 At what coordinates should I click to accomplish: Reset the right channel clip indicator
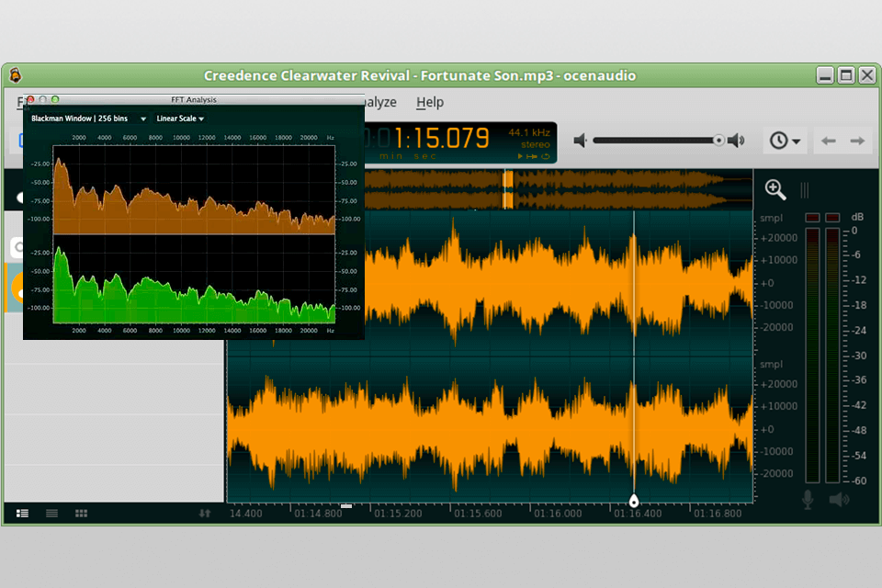pos(832,218)
